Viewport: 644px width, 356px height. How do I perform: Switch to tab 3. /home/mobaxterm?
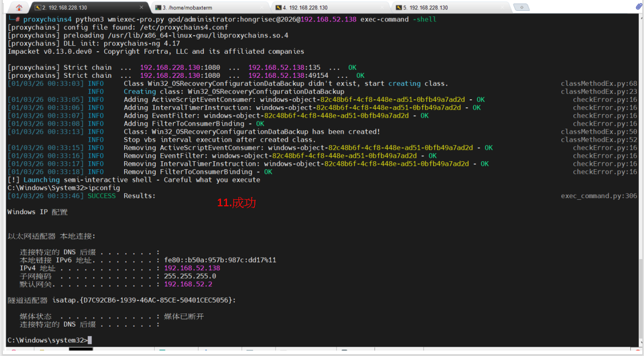(x=210, y=8)
